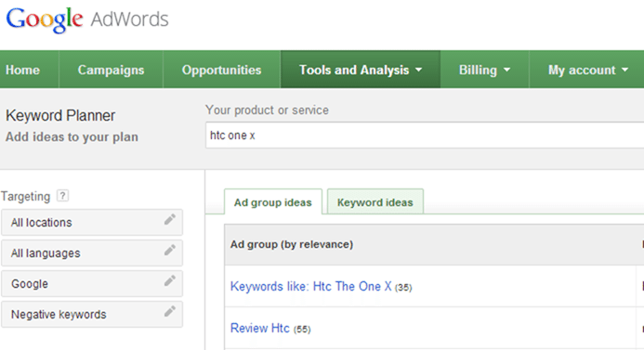Open Keywords like: Htc The One X link
The image size is (644, 350).
pyautogui.click(x=311, y=286)
